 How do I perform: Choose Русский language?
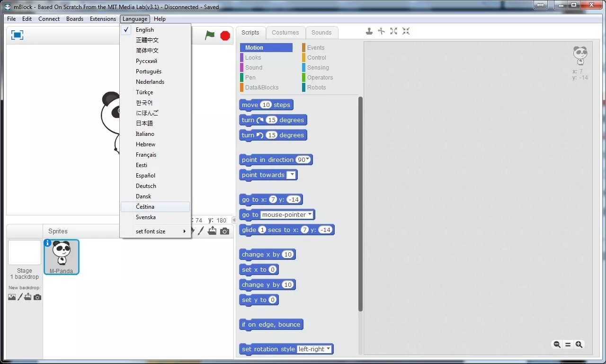pos(156,61)
